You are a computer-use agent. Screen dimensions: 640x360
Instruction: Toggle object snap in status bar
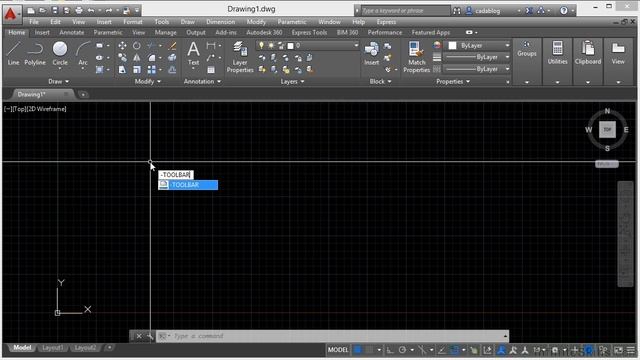454,350
